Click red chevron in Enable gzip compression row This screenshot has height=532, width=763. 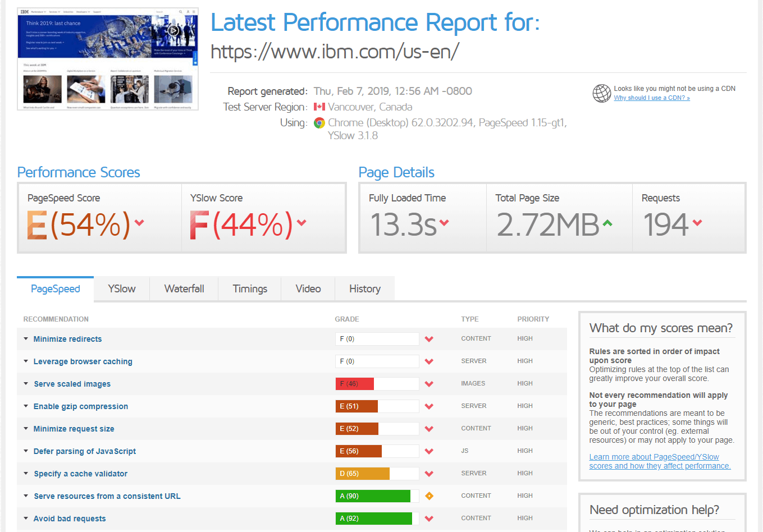[429, 406]
